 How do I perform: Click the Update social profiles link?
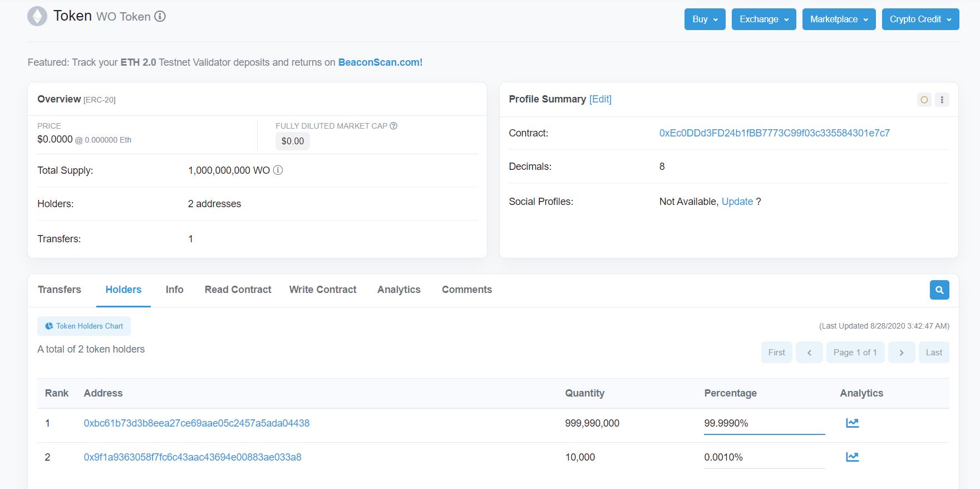[737, 202]
